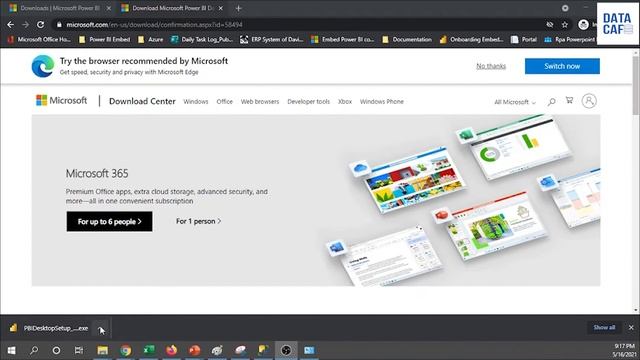Click the Microsoft Edge logo in the banner
Viewport: 640px width, 360px height.
point(43,66)
